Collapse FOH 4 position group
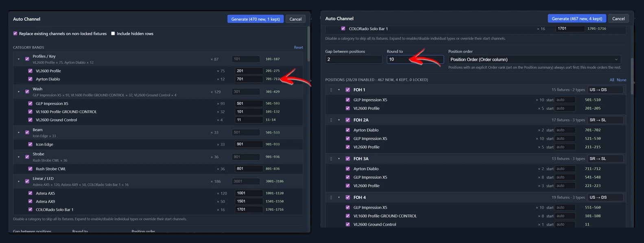The image size is (644, 243). pos(339,197)
